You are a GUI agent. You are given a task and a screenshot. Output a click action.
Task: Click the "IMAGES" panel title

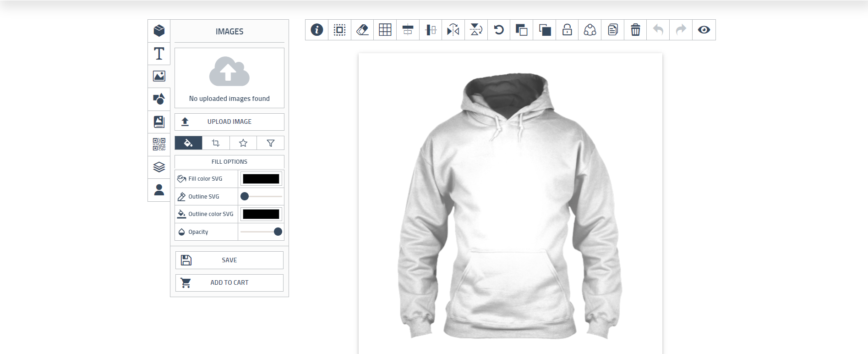point(229,32)
